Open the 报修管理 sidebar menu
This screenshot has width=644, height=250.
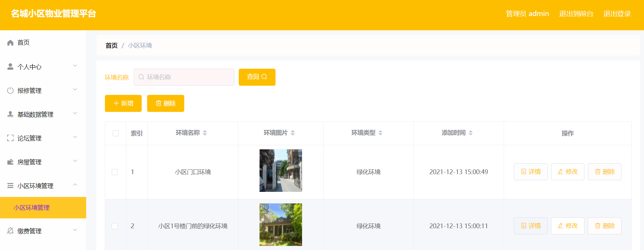[43, 90]
